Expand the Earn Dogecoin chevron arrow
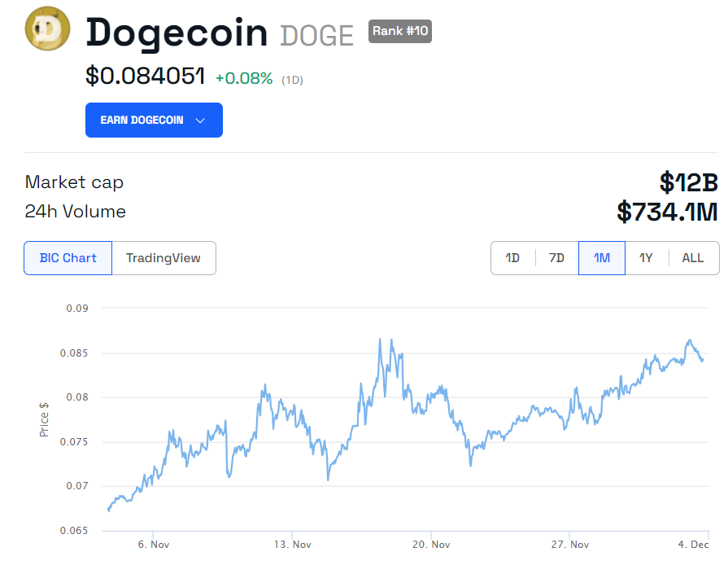This screenshot has height=565, width=728. pyautogui.click(x=201, y=120)
